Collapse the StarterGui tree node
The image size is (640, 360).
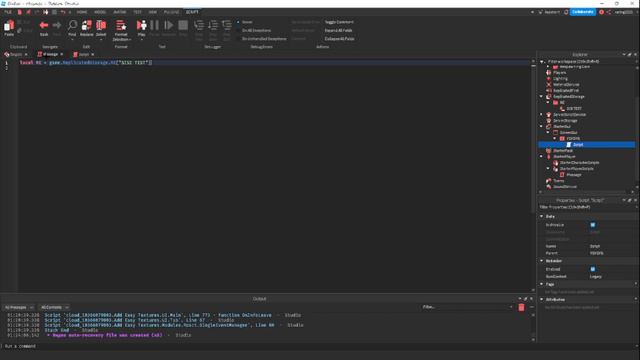pos(542,127)
